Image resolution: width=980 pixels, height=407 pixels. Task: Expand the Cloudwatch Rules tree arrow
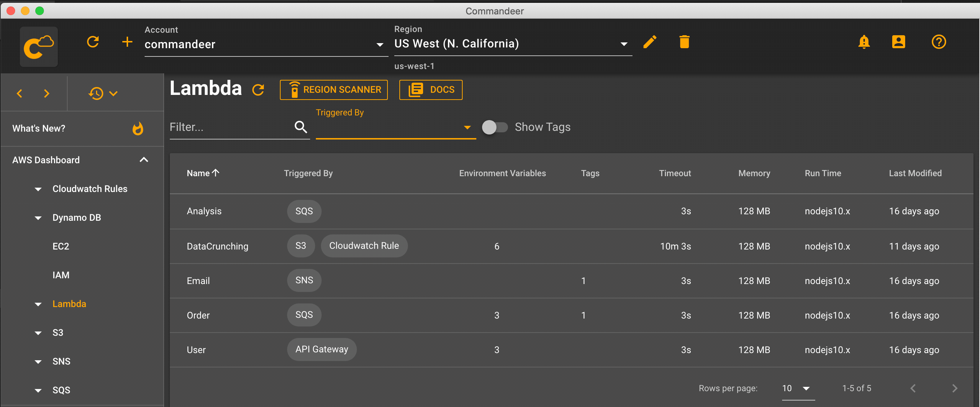[x=38, y=189]
